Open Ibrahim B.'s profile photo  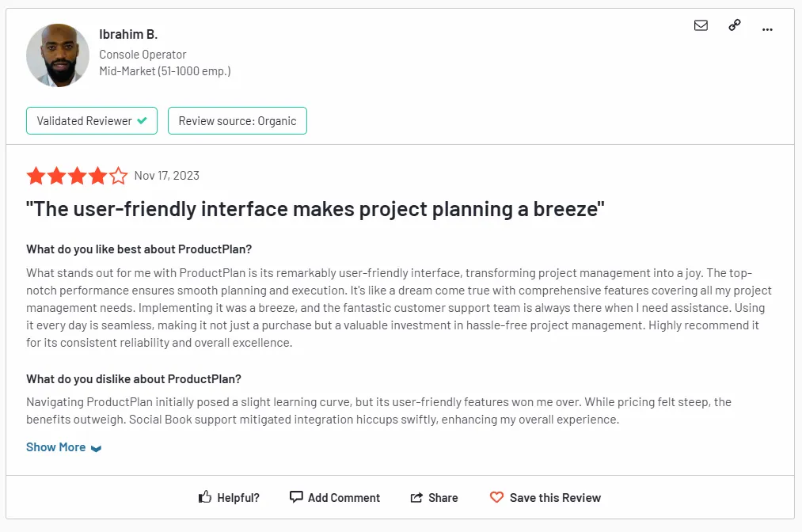[x=58, y=55]
